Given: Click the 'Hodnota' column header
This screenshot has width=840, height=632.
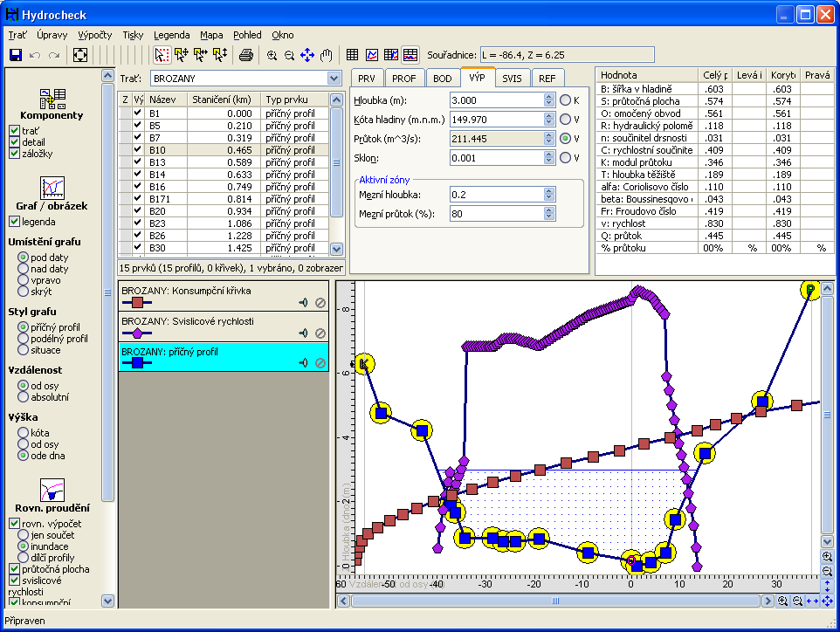Looking at the screenshot, I should tap(620, 76).
